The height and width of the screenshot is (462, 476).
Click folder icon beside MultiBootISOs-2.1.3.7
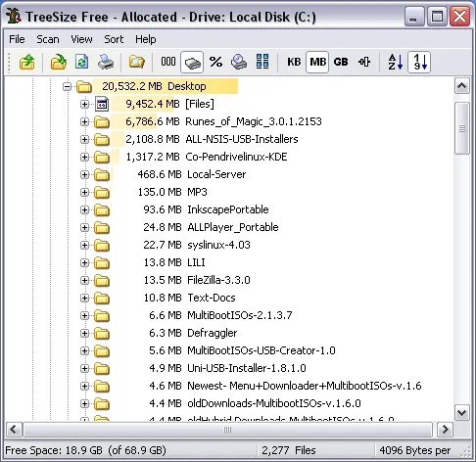coord(102,316)
